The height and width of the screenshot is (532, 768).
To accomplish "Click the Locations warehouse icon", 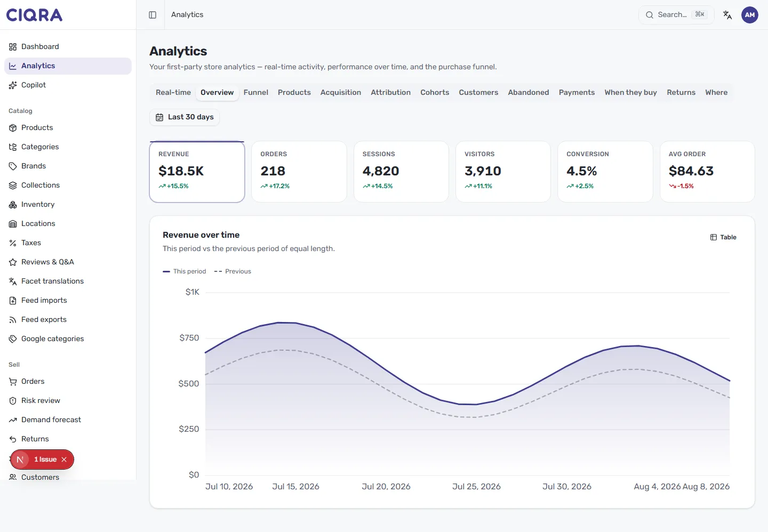I will (13, 224).
